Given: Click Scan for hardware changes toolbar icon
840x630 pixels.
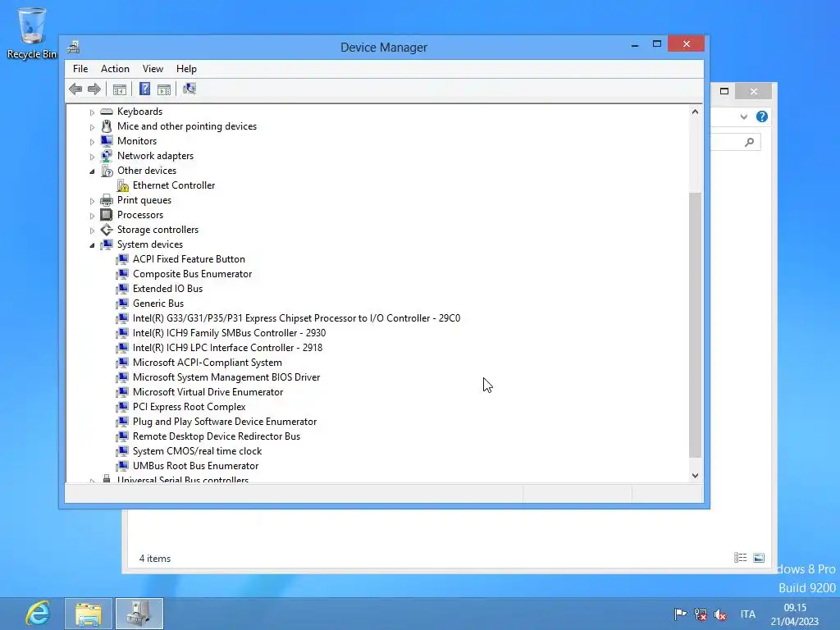Looking at the screenshot, I should (x=189, y=89).
